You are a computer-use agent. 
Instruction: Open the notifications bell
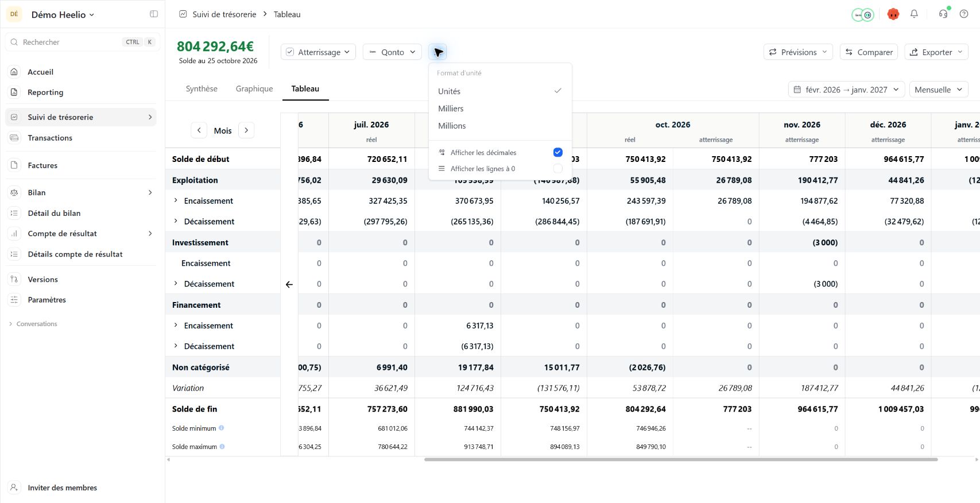click(x=914, y=14)
